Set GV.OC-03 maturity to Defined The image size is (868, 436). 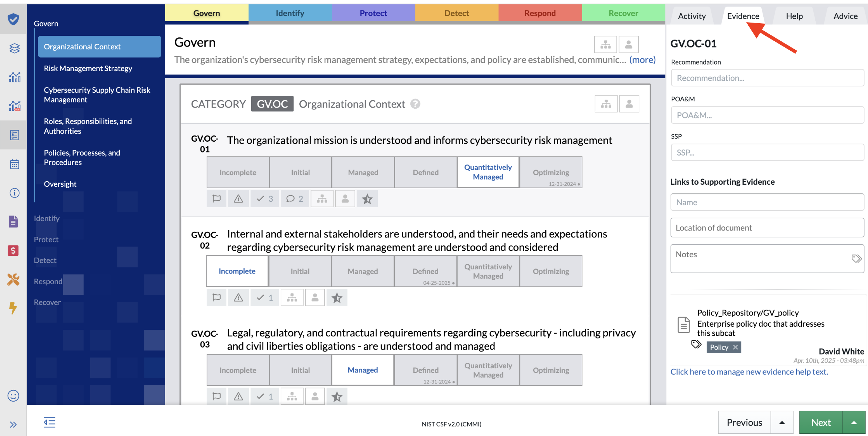click(x=426, y=370)
